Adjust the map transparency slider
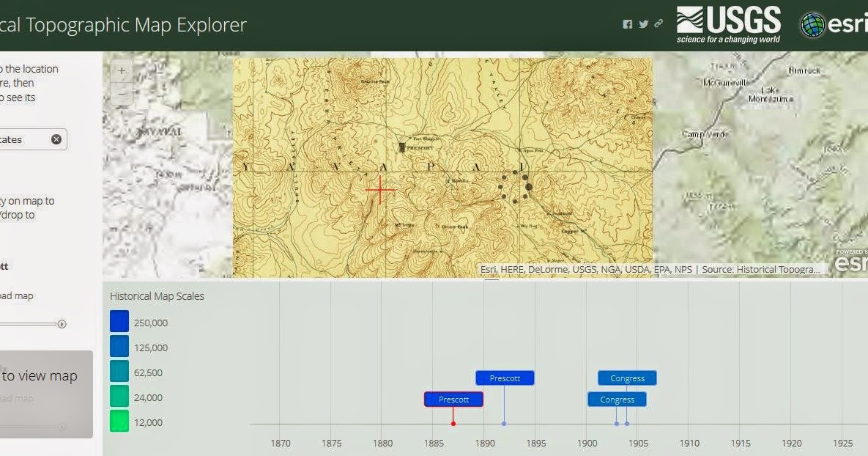Image resolution: width=868 pixels, height=456 pixels. click(x=62, y=323)
